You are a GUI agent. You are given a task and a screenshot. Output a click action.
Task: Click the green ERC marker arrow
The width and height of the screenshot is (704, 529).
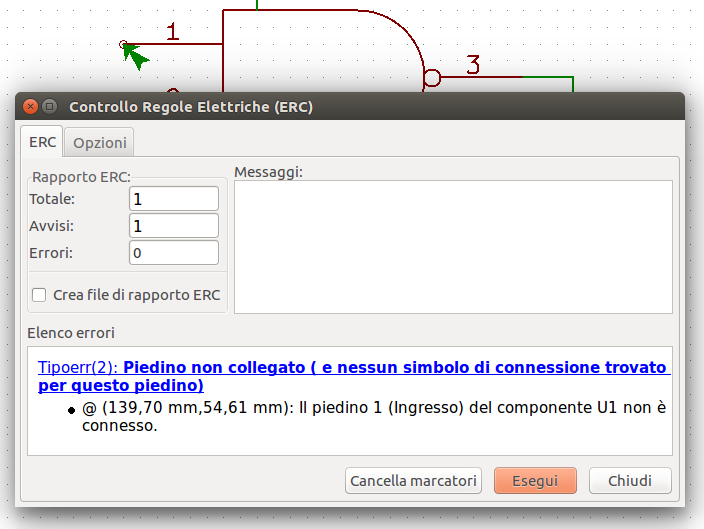point(135,56)
